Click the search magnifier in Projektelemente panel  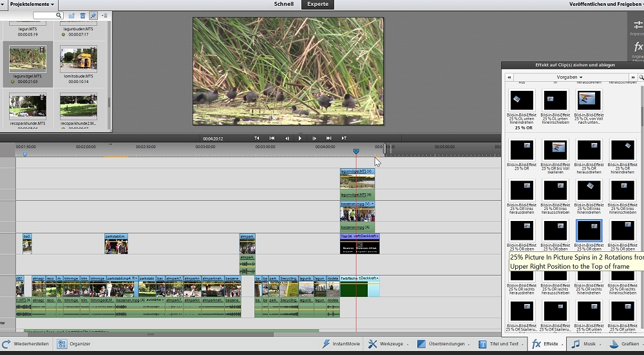coord(59,15)
